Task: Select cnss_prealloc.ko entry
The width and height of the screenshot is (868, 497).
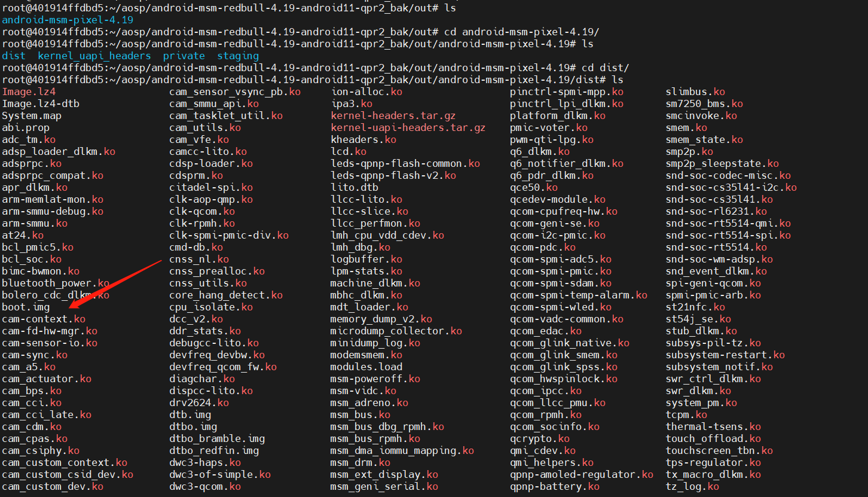Action: click(x=217, y=271)
